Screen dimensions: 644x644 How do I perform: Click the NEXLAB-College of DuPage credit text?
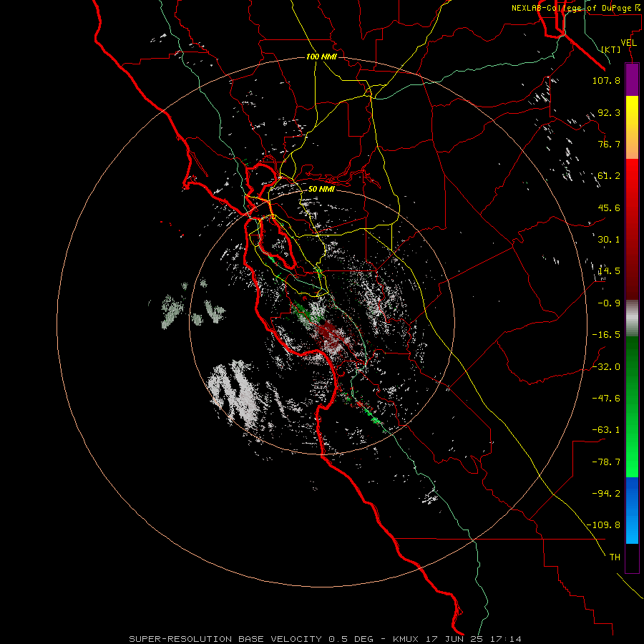click(x=575, y=8)
